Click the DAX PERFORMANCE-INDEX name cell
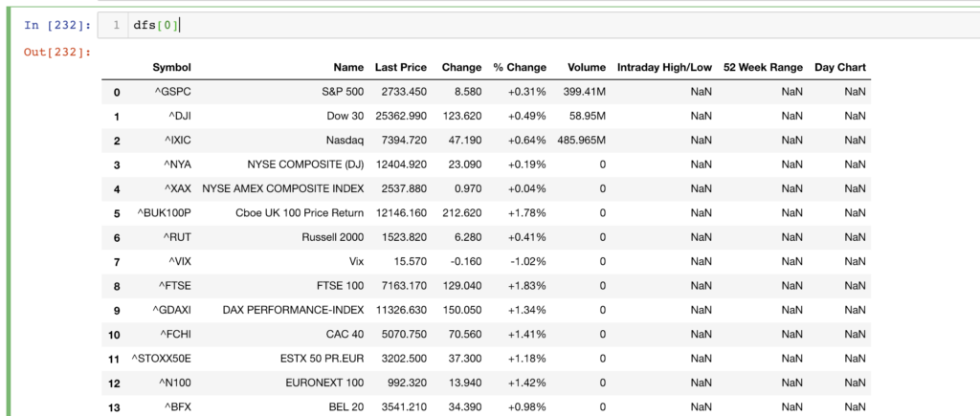Screen dimensions: 980x416 click(x=293, y=311)
